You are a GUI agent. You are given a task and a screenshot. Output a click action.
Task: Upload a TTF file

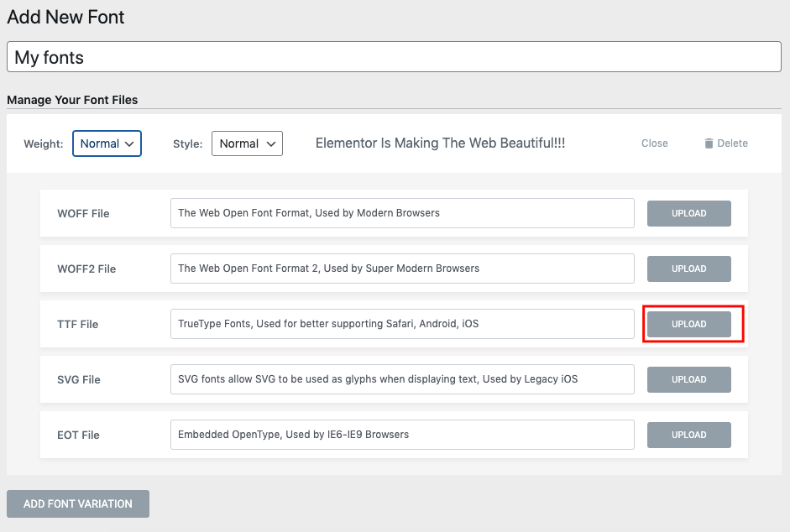688,325
